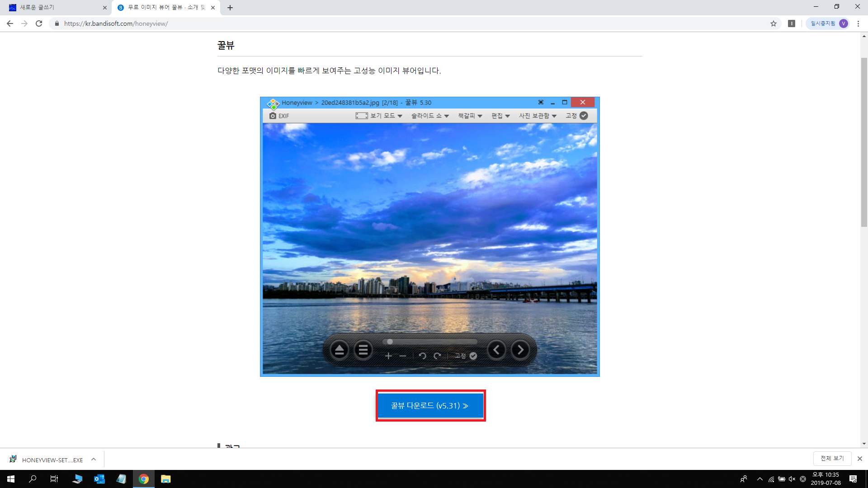Screen dimensions: 868x488
Task: Rotate image counterclockwise on control panel
Action: [x=423, y=356]
